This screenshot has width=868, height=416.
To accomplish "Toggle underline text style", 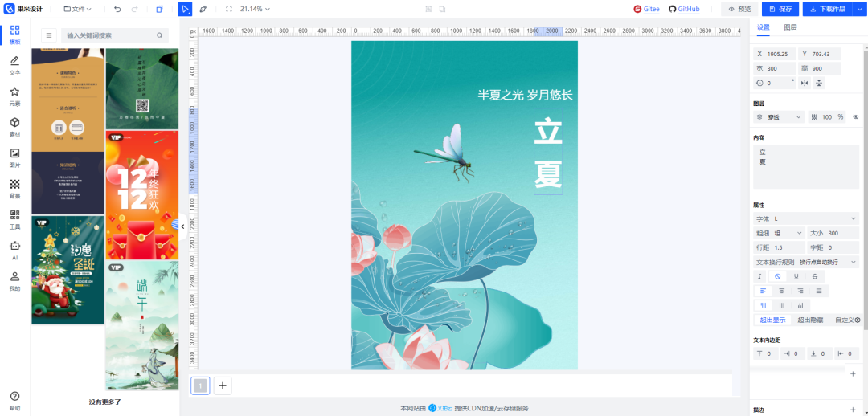I will click(796, 276).
